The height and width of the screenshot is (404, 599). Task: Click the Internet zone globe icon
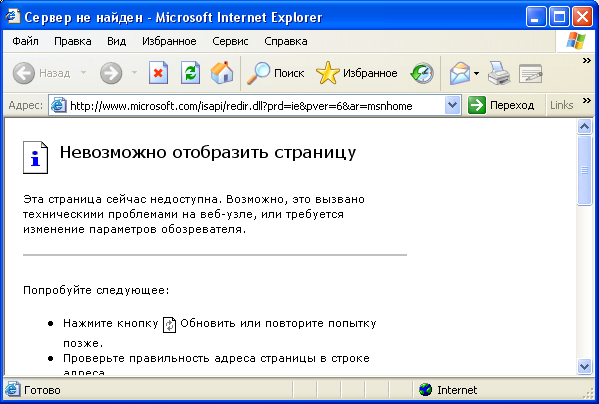(x=425, y=390)
